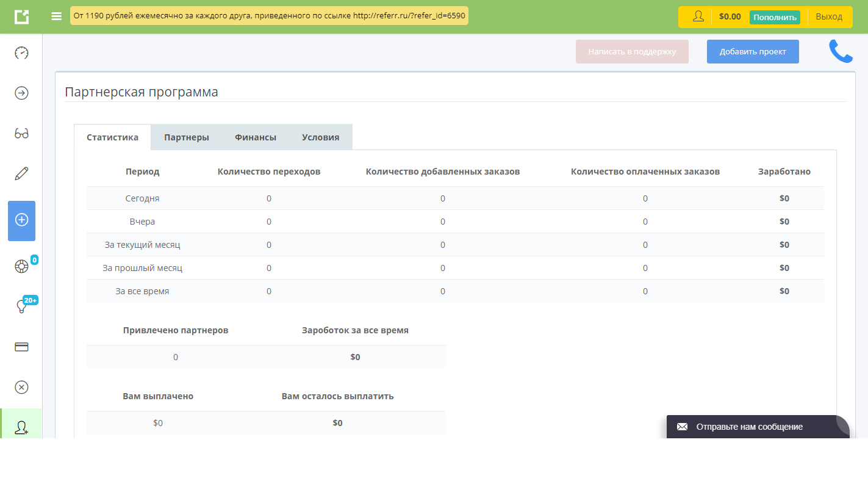Click Выход to log out
Image resolution: width=868 pixels, height=492 pixels.
point(828,16)
